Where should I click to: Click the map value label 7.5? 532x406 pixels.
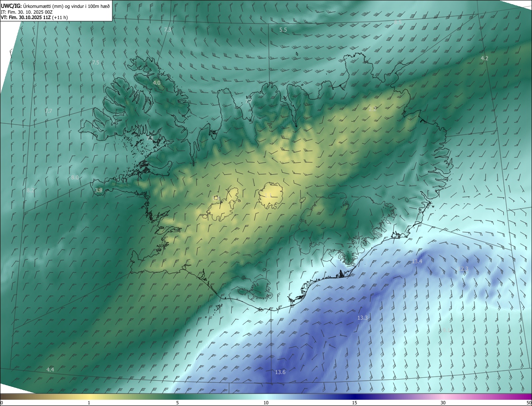[x=96, y=63]
